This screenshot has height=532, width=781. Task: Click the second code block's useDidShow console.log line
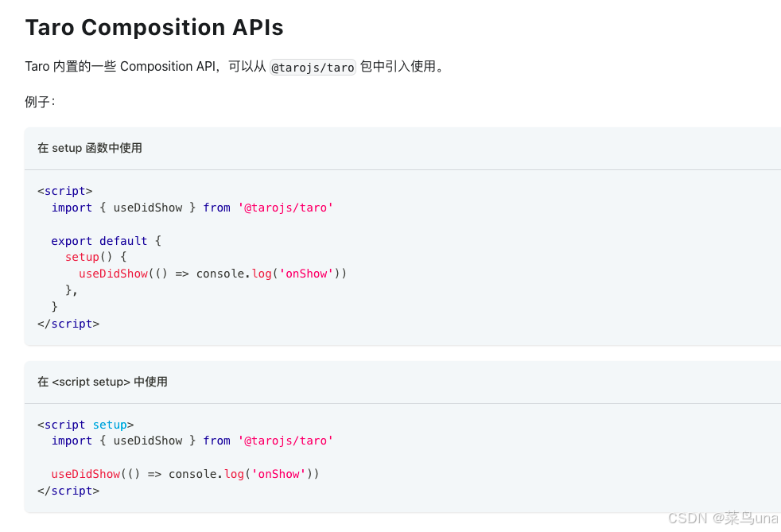coord(185,474)
